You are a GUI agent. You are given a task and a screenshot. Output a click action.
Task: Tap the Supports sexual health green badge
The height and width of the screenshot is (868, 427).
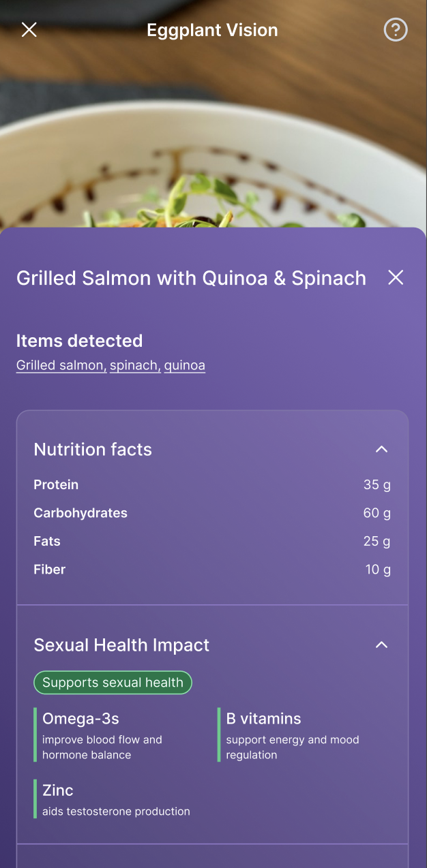click(113, 682)
